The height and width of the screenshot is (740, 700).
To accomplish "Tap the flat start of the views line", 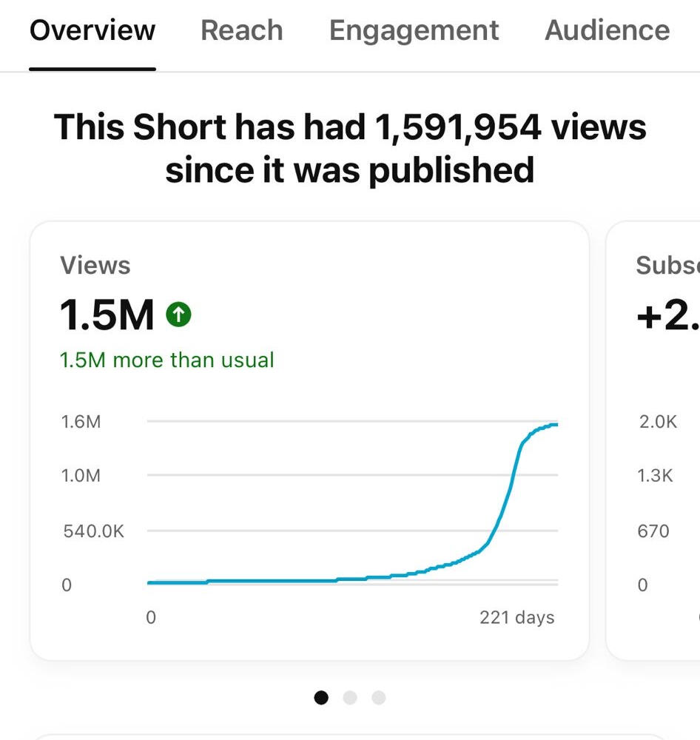I will [178, 582].
